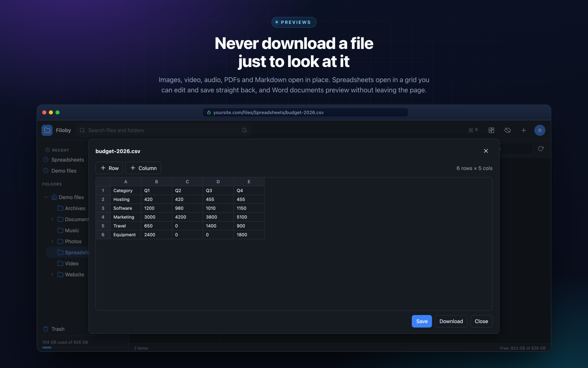Screen dimensions: 588x368
Task: Click the Close button in dialog
Action: click(481, 321)
